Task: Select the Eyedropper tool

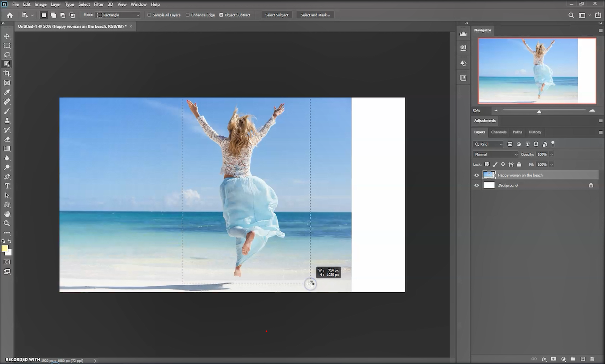Action: pos(7,93)
